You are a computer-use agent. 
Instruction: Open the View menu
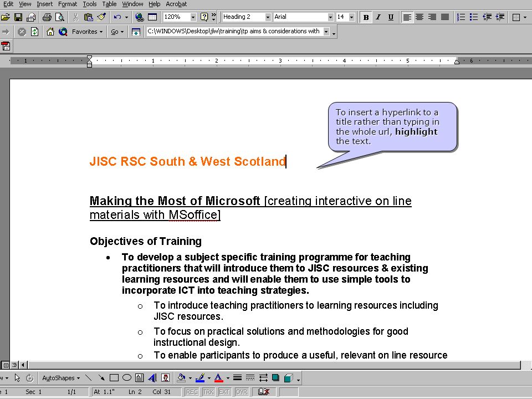point(25,4)
